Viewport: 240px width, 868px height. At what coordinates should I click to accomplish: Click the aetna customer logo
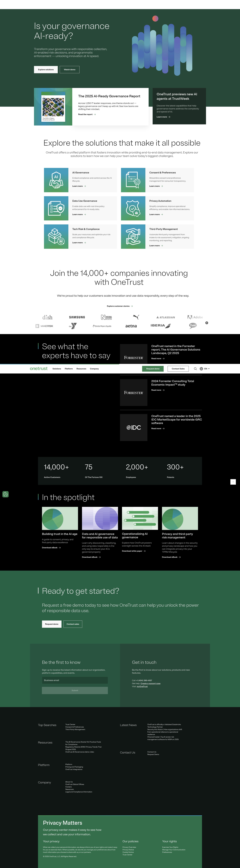[131, 326]
